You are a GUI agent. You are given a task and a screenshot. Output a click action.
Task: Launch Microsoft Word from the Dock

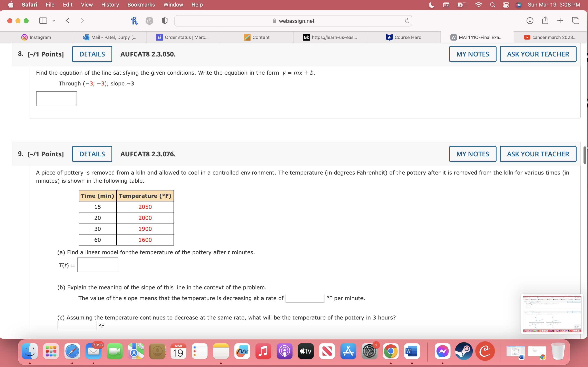click(x=412, y=351)
